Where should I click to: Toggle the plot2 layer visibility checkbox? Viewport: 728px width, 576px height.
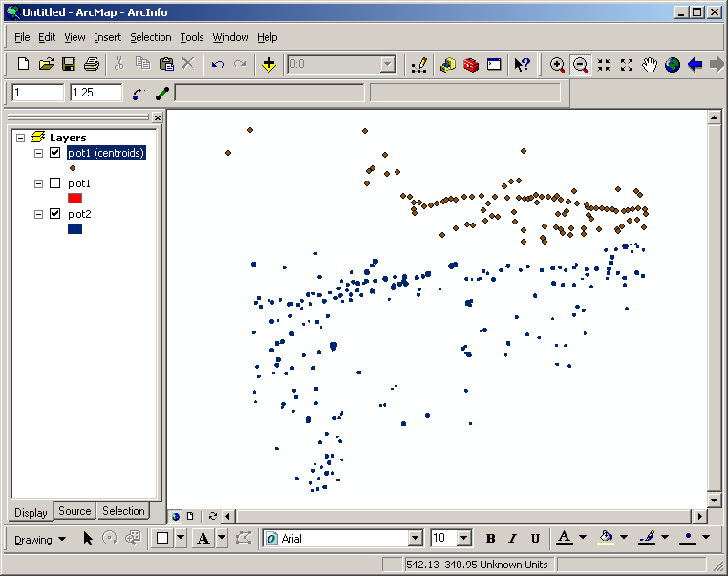coord(54,214)
